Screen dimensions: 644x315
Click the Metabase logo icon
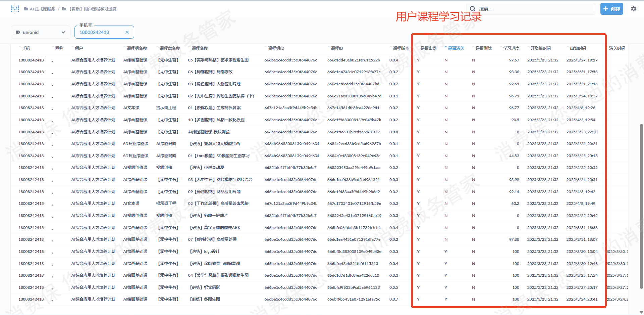tap(15, 9)
